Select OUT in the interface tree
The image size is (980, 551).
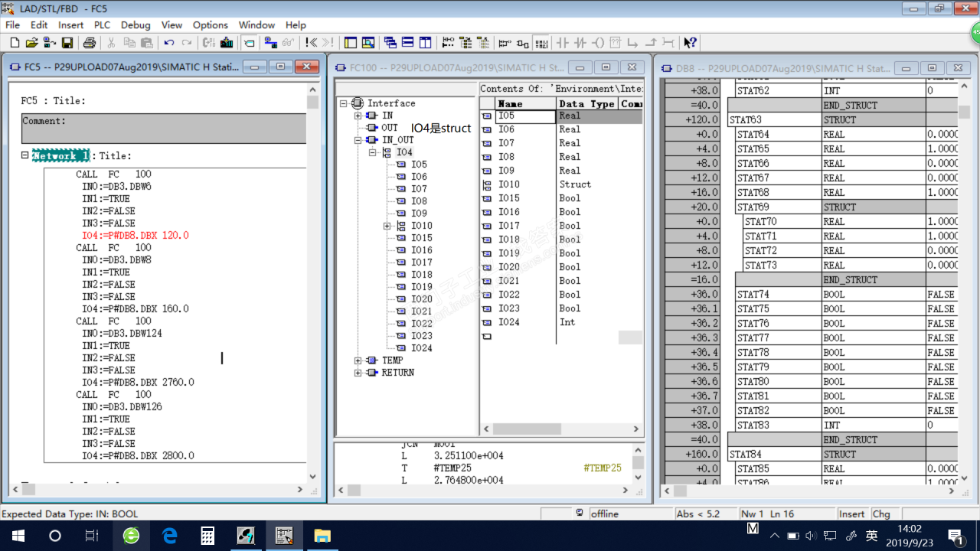pyautogui.click(x=390, y=128)
